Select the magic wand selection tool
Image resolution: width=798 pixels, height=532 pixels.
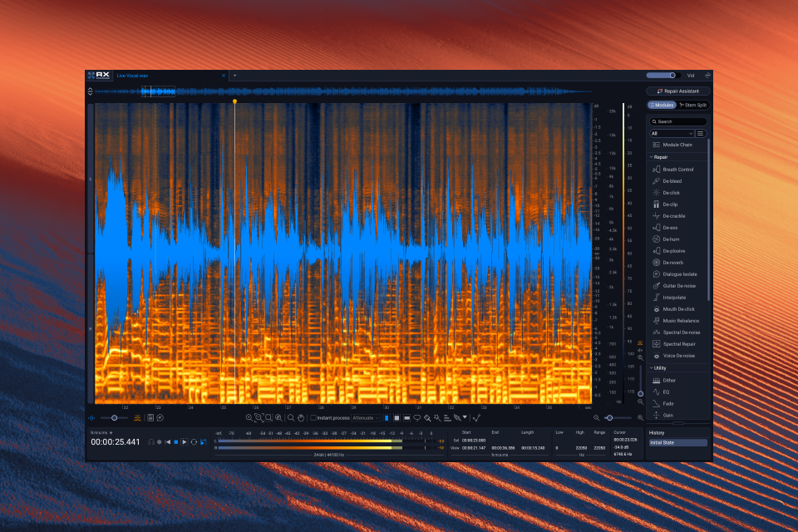(x=437, y=418)
